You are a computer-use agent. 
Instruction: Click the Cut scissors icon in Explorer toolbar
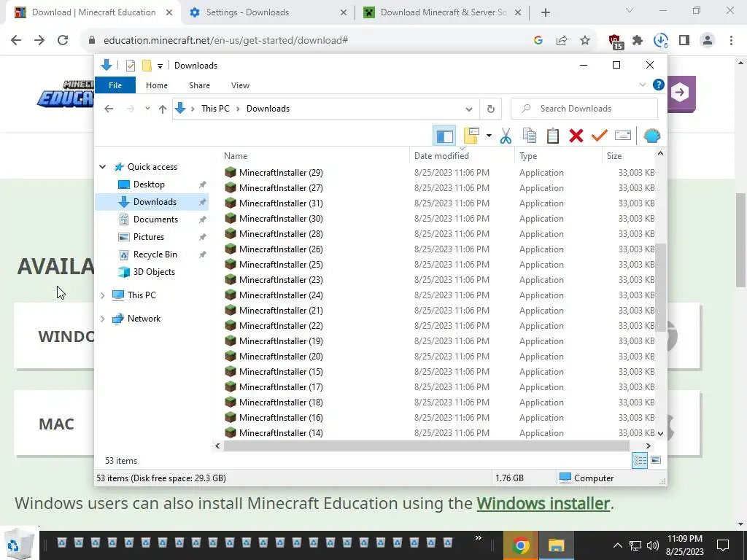[x=506, y=136]
